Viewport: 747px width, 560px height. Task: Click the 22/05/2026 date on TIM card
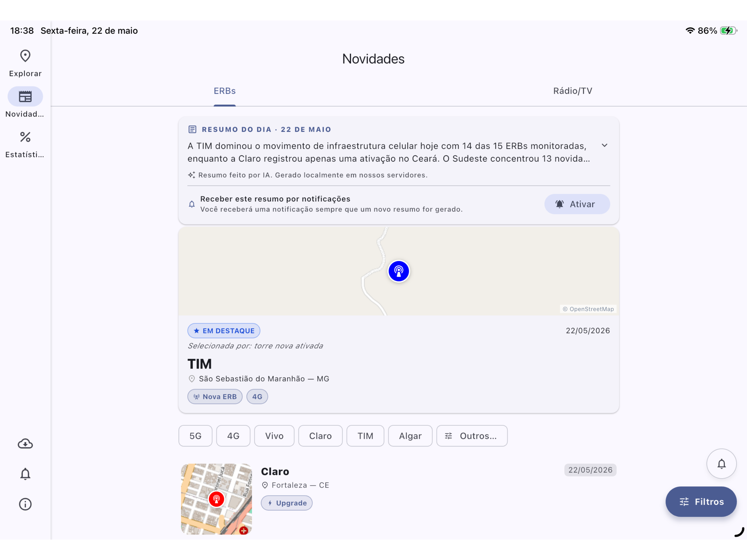(588, 331)
